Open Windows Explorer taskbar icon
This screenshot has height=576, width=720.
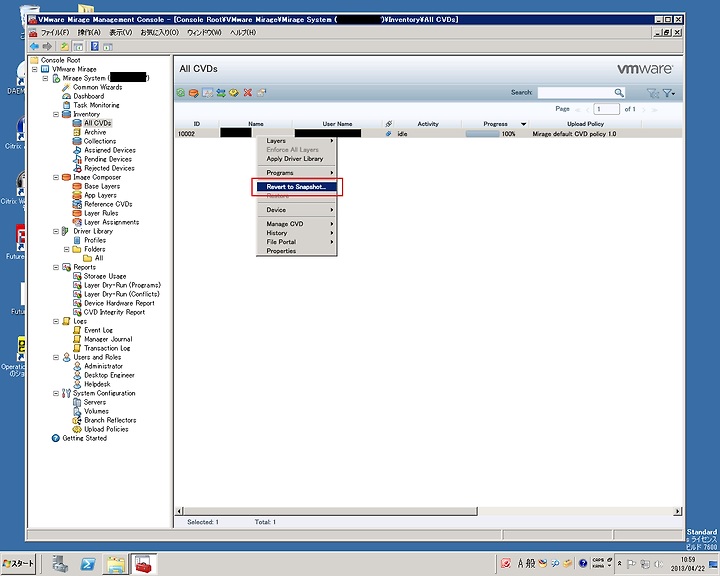(116, 564)
